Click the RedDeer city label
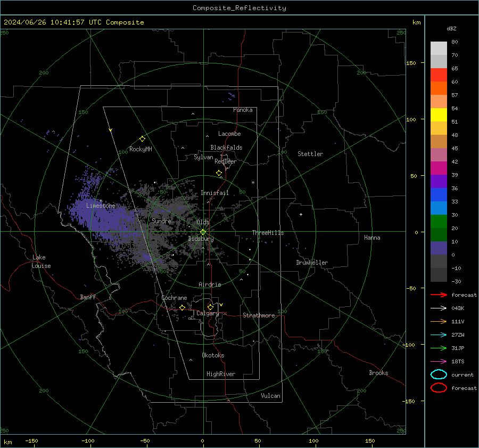The image size is (479, 448). coord(226,161)
